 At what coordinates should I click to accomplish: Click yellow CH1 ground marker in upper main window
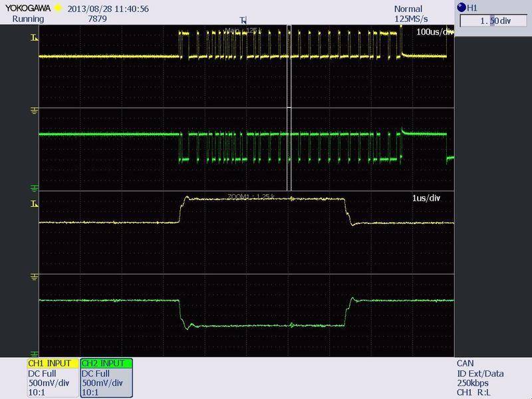coord(34,109)
